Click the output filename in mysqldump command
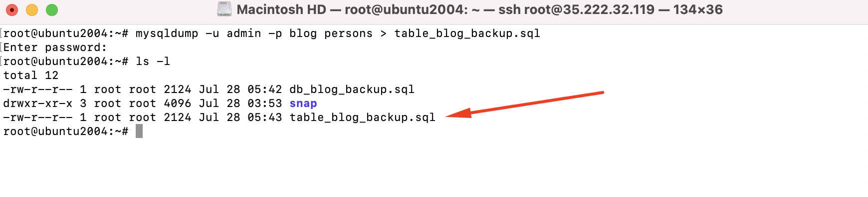 coord(467,33)
